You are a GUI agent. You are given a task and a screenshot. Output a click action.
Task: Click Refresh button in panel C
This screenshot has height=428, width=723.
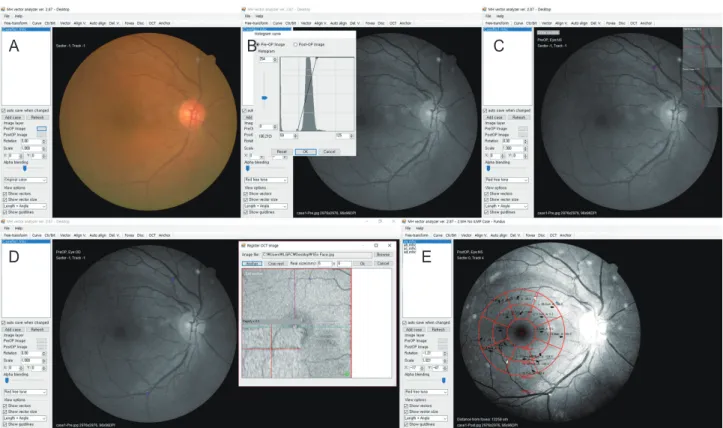518,118
